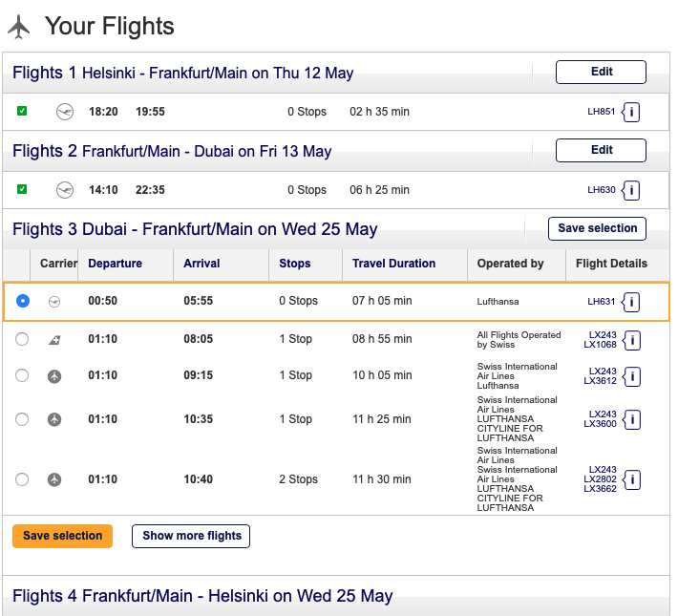Select the 08:05 arrival flight radio button
Viewport: 678px width, 616px height.
click(23, 339)
